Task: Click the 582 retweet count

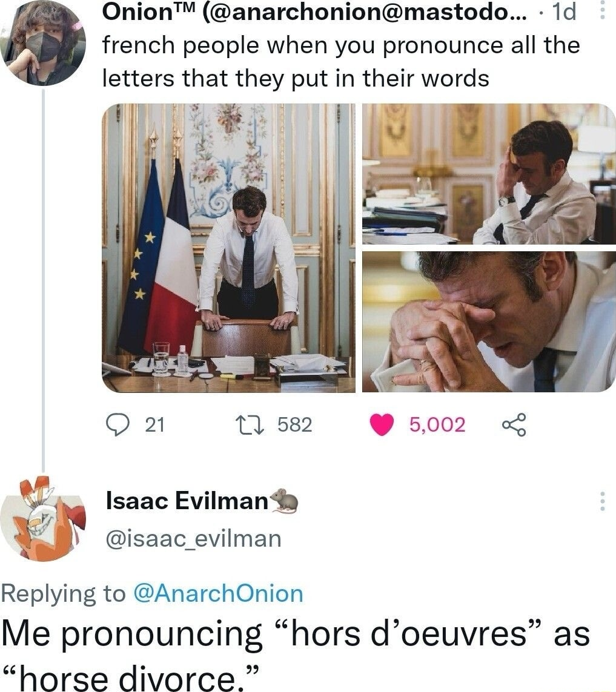Action: click(295, 424)
